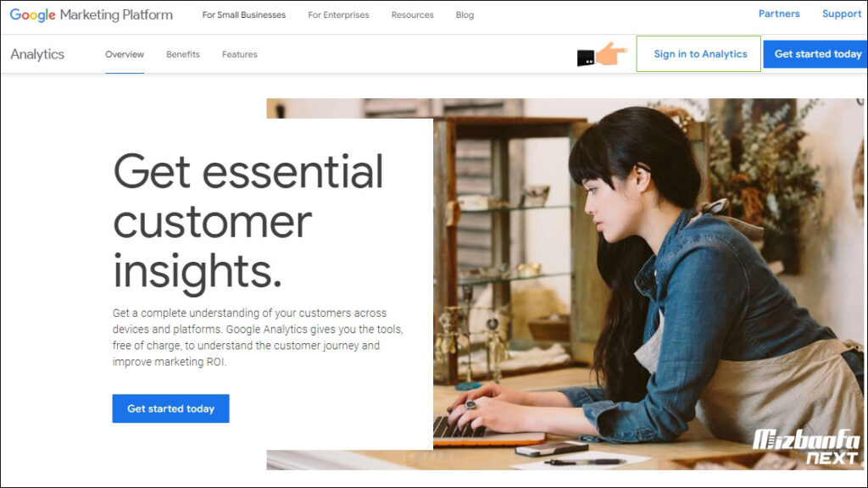
Task: Click the Get essential customer insights headline
Action: 248,221
